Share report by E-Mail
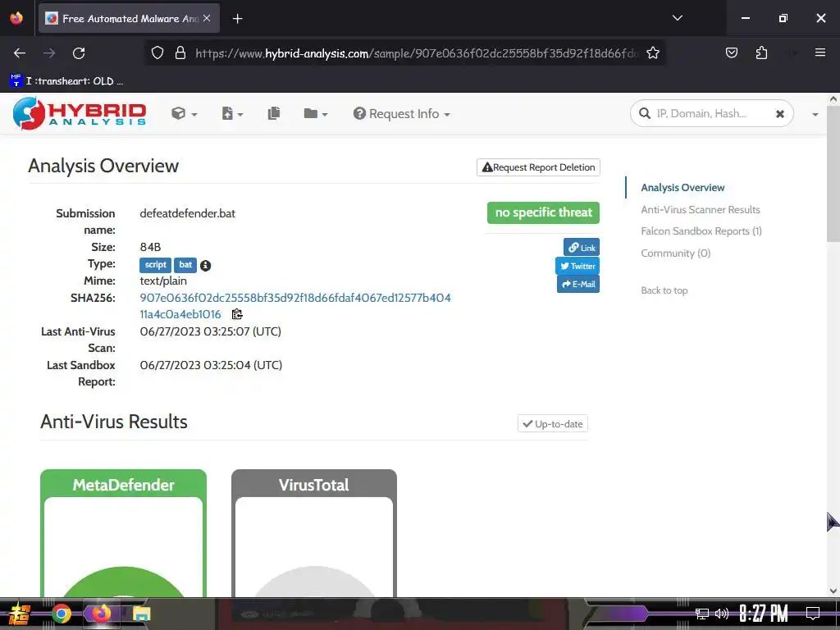840x630 pixels. point(578,284)
